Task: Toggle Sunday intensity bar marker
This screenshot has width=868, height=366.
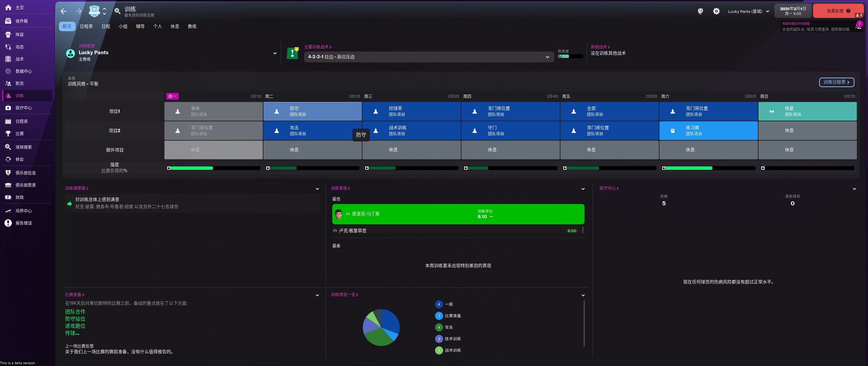Action: pos(763,168)
